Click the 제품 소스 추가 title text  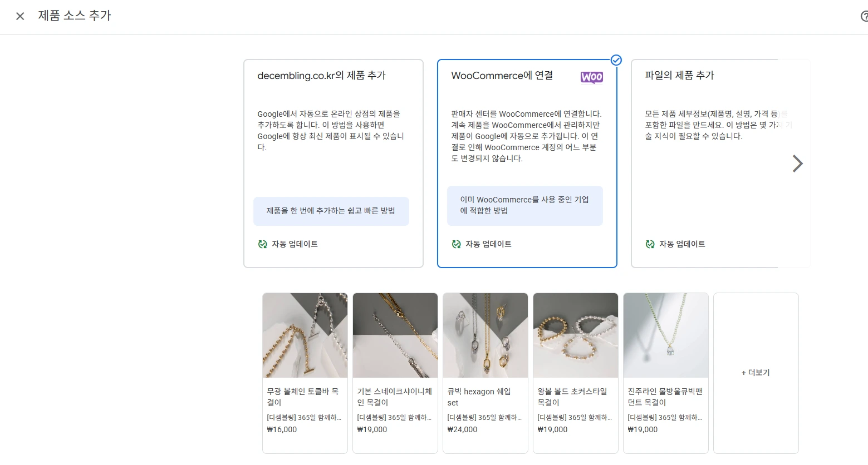click(x=75, y=16)
